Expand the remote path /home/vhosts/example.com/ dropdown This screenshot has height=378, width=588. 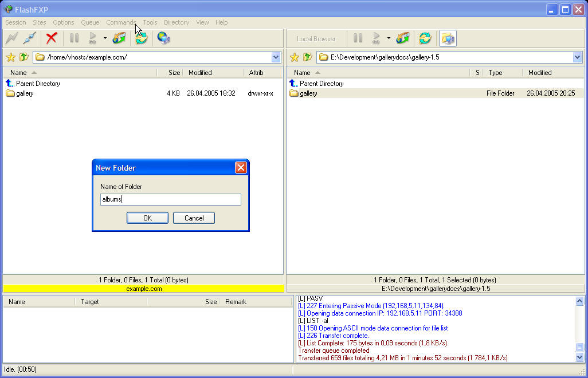click(x=276, y=57)
